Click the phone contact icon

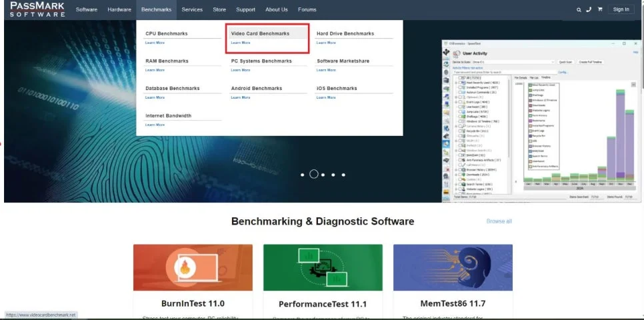point(589,10)
